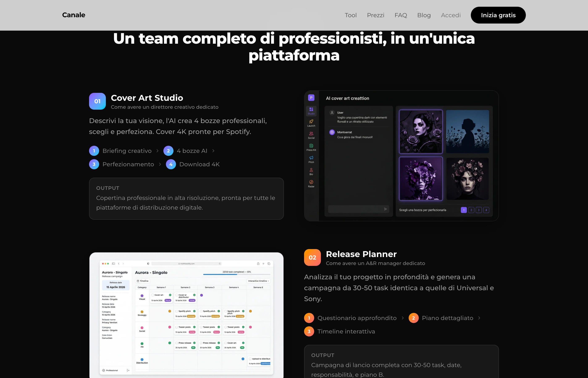Viewport: 588px width, 378px height.
Task: Check the Cover art task in Semana 1
Action: pos(153,295)
